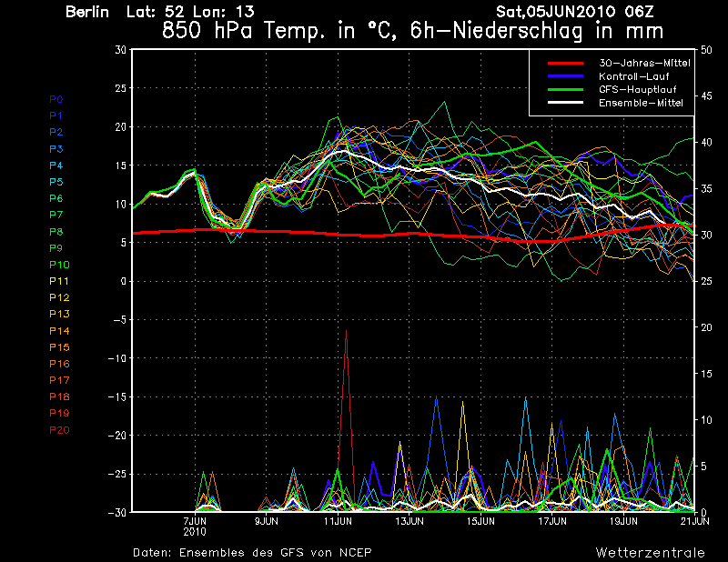Click the blue Kontroll-Lauf legend line
Viewport: 728px width, 562px height.
[x=564, y=76]
